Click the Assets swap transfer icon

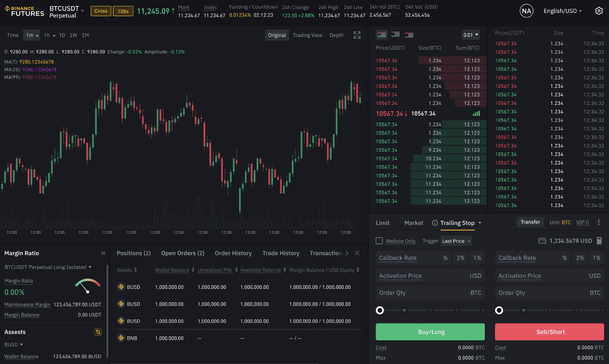tap(98, 332)
